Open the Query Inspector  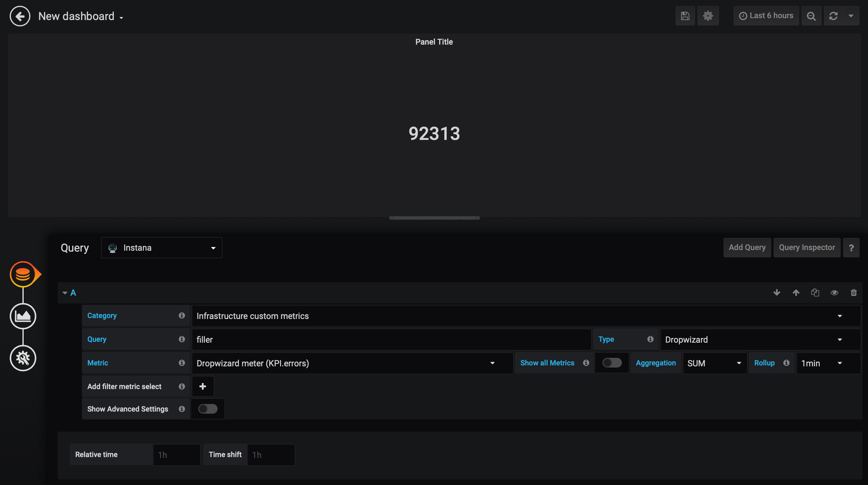click(x=806, y=247)
